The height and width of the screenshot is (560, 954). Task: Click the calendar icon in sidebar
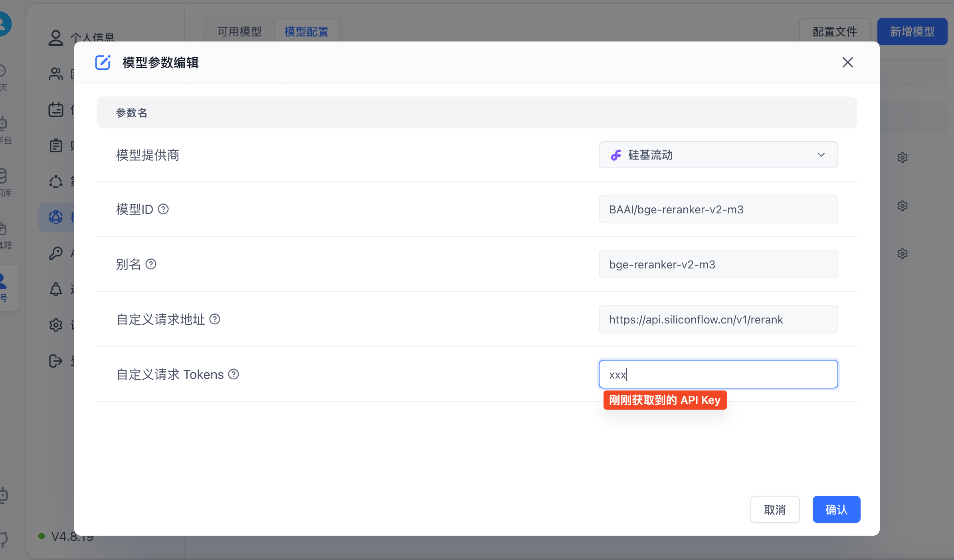point(56,109)
